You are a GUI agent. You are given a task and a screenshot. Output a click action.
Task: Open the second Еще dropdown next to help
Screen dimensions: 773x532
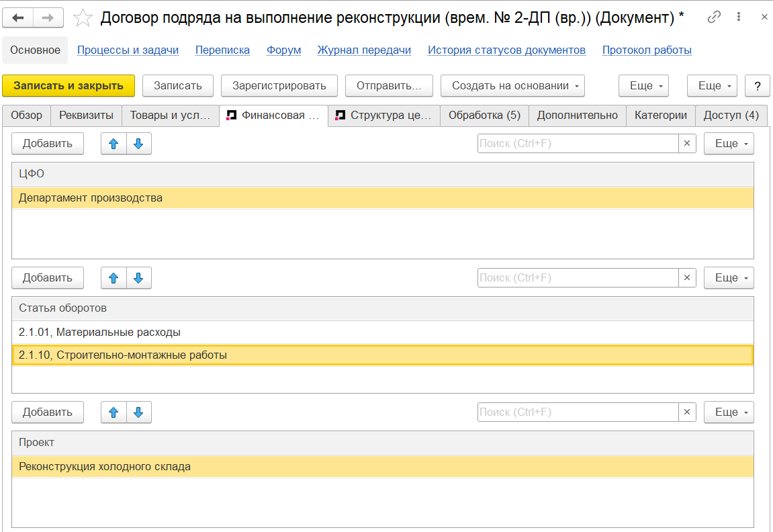pyautogui.click(x=712, y=86)
